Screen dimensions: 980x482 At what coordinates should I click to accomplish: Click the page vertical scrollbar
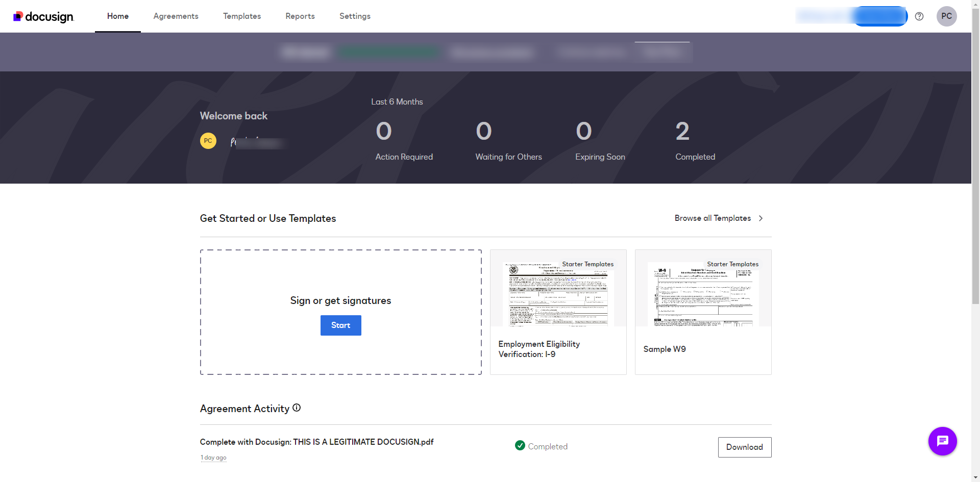point(975,156)
